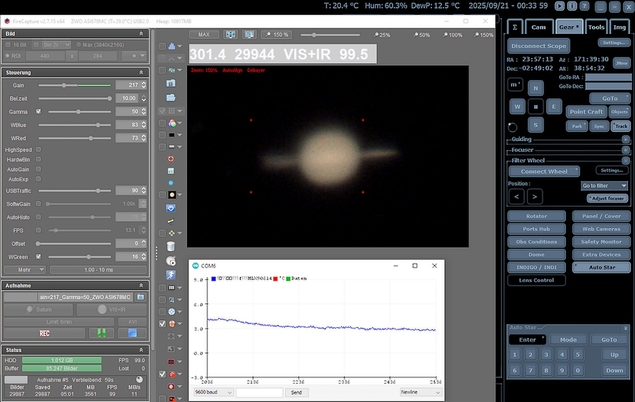This screenshot has width=635, height=402.
Task: Switch to the Tools tab
Action: (x=596, y=28)
